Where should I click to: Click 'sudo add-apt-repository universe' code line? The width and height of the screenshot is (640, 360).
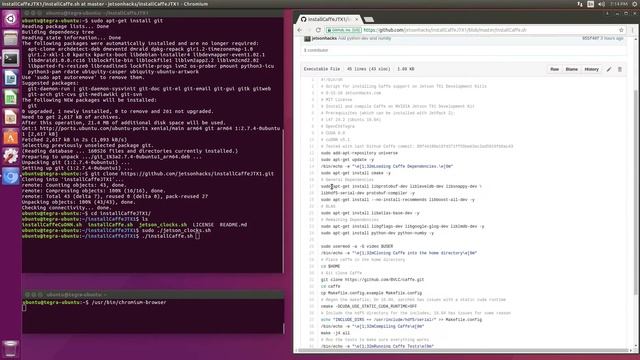point(359,153)
